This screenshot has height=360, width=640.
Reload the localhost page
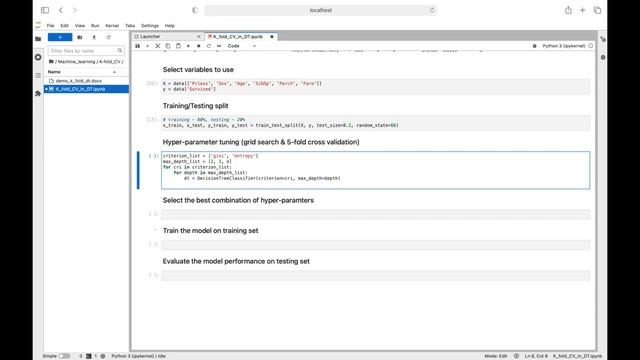click(432, 10)
